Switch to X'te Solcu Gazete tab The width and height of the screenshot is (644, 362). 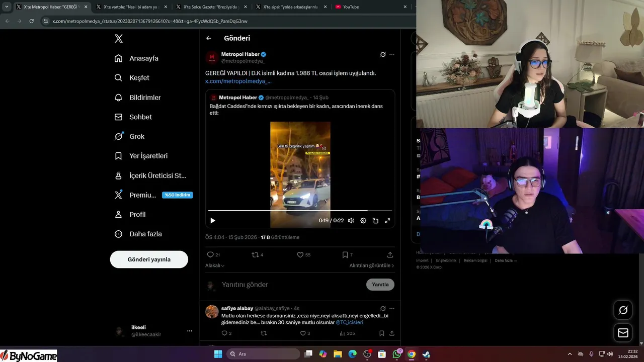point(210,7)
